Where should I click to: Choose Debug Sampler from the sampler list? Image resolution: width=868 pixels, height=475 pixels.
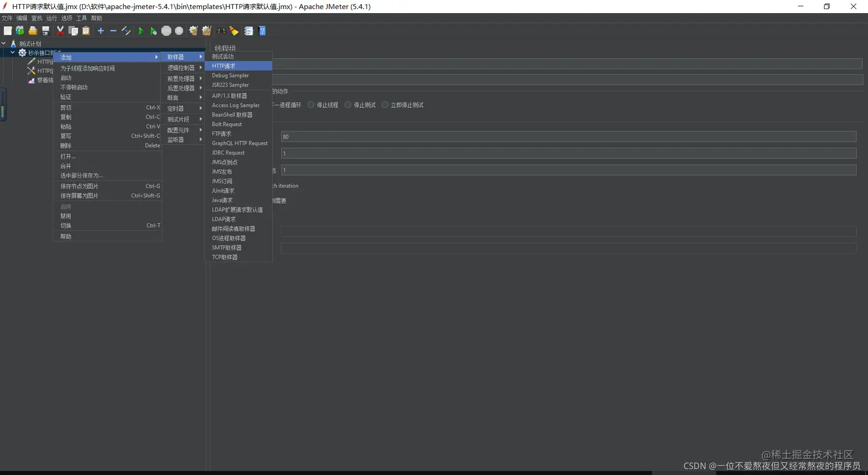pos(238,76)
